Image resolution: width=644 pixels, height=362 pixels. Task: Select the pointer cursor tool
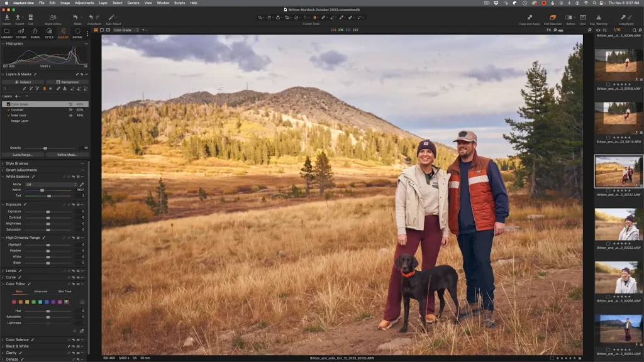click(x=260, y=18)
